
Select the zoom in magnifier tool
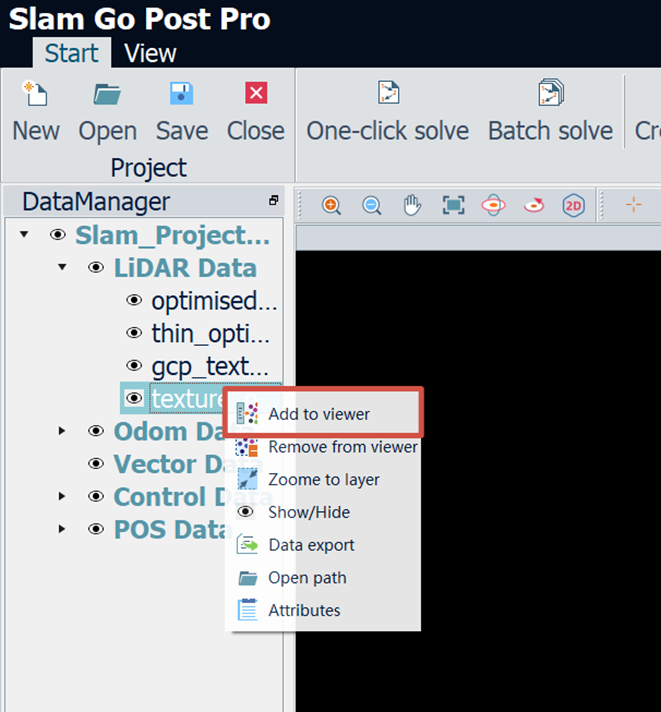pos(331,206)
